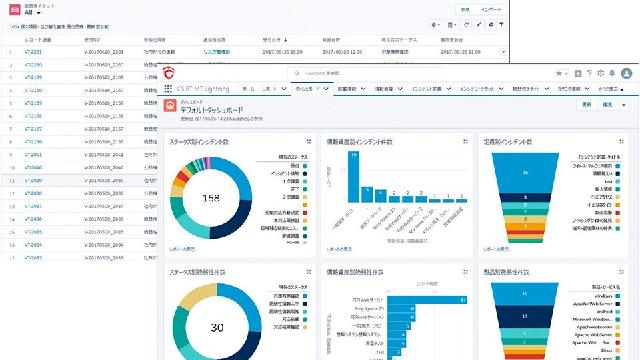Expand the bottom-right funnel chart card
640x360 pixels.
point(621,272)
